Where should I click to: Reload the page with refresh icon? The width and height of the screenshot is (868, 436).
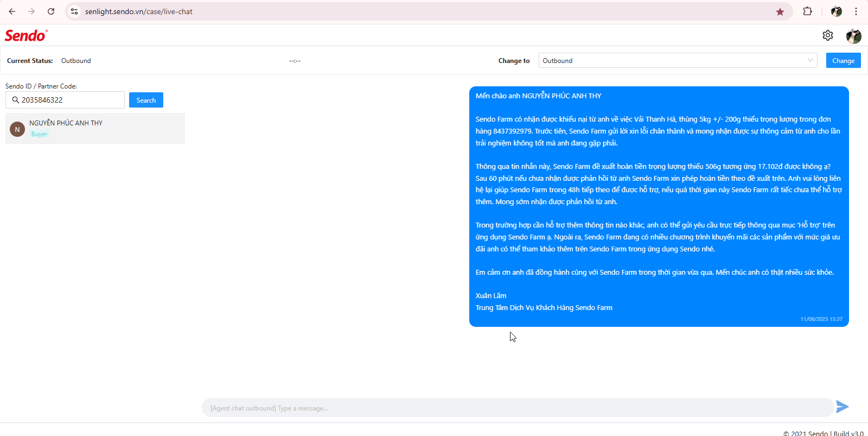click(51, 11)
